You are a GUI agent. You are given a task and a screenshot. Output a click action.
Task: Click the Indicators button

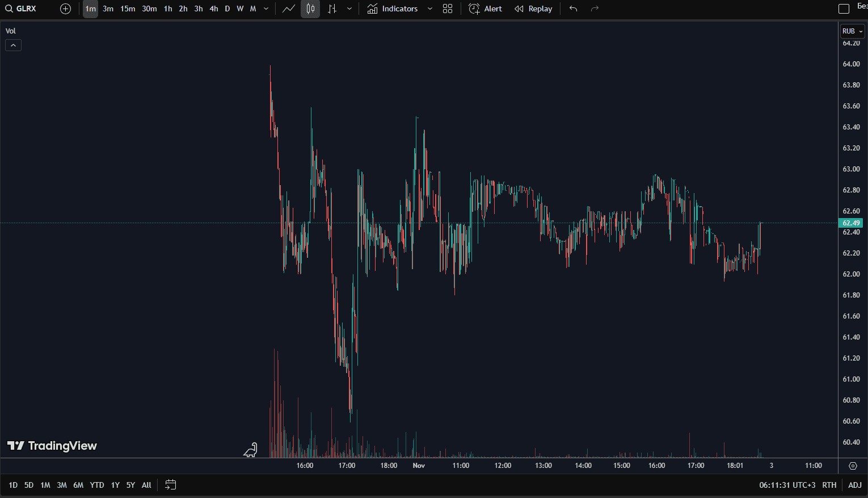(x=394, y=9)
